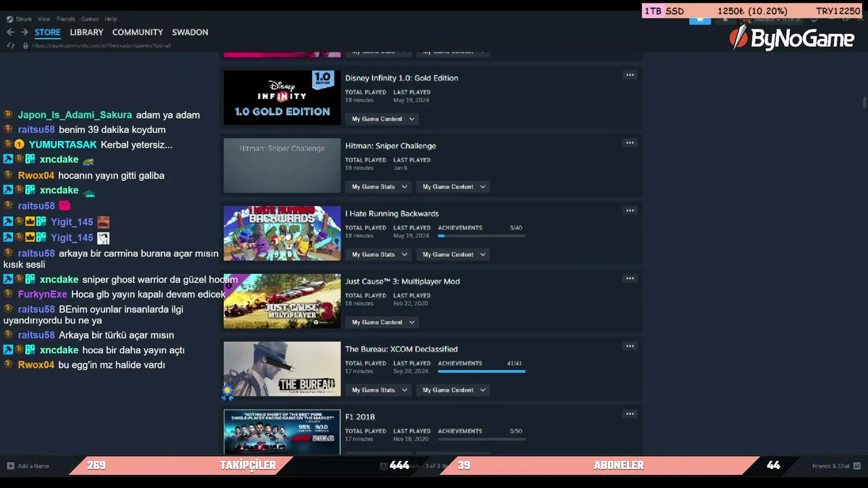Screen dimensions: 868x488
Task: Open the F1 2018 title link
Action: point(360,417)
